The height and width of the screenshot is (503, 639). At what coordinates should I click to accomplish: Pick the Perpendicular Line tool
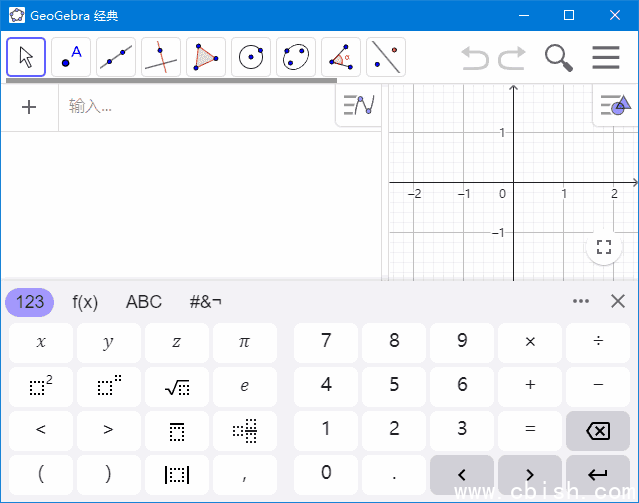(161, 57)
